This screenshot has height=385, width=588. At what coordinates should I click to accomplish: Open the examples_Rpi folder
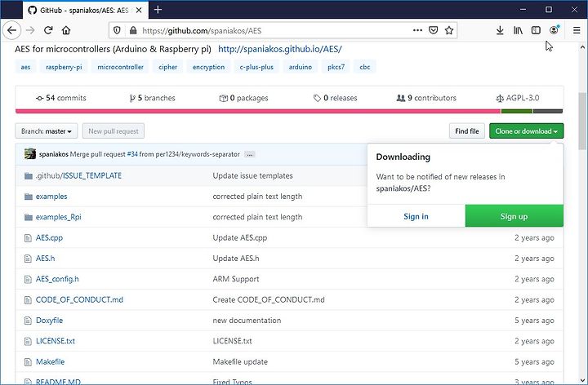pyautogui.click(x=59, y=217)
